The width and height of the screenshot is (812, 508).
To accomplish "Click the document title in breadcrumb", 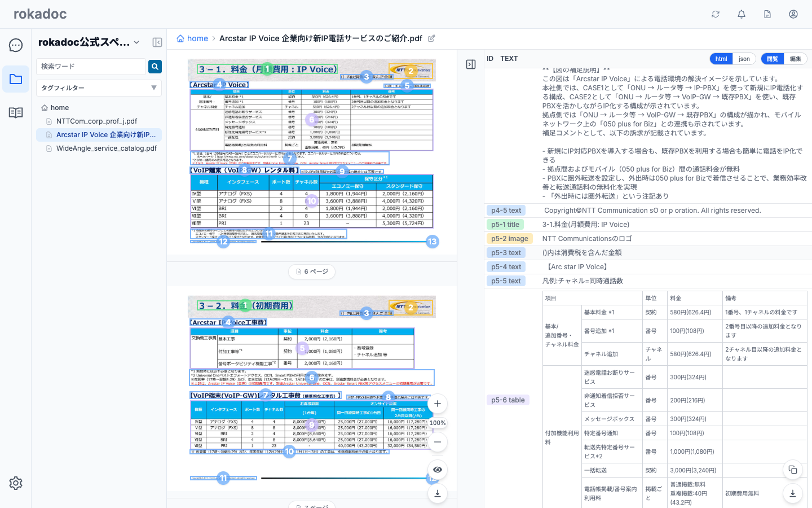I will click(320, 38).
